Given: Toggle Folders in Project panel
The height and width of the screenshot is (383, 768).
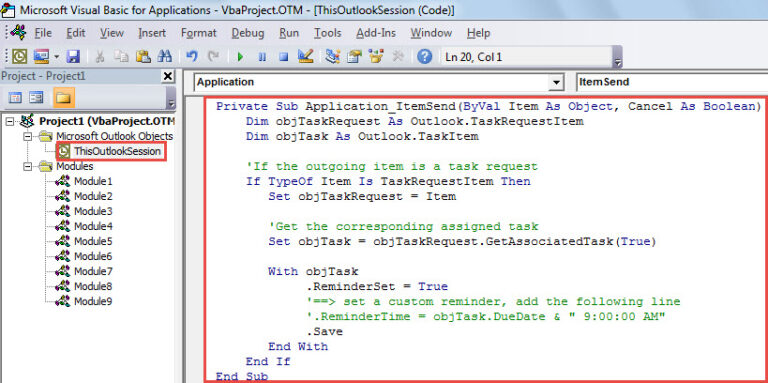Looking at the screenshot, I should tap(64, 97).
